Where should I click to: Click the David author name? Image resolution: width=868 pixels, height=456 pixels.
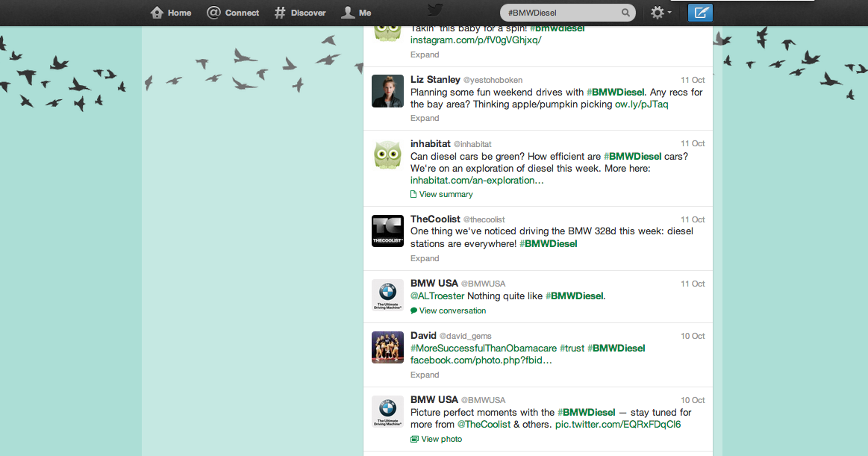(x=423, y=336)
